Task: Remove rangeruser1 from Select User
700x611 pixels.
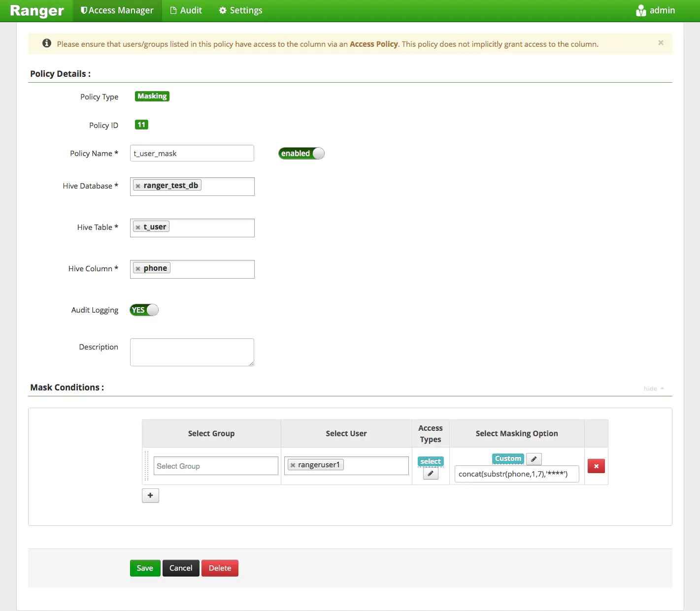Action: pyautogui.click(x=293, y=465)
